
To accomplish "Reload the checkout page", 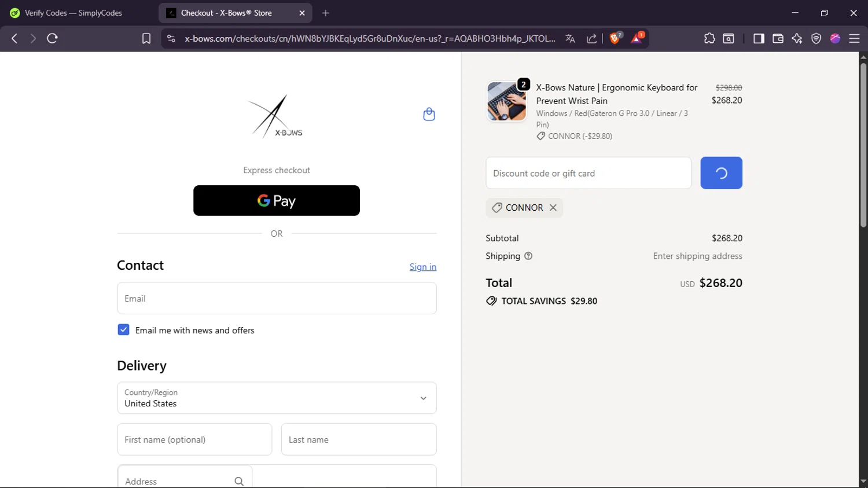I will point(52,38).
